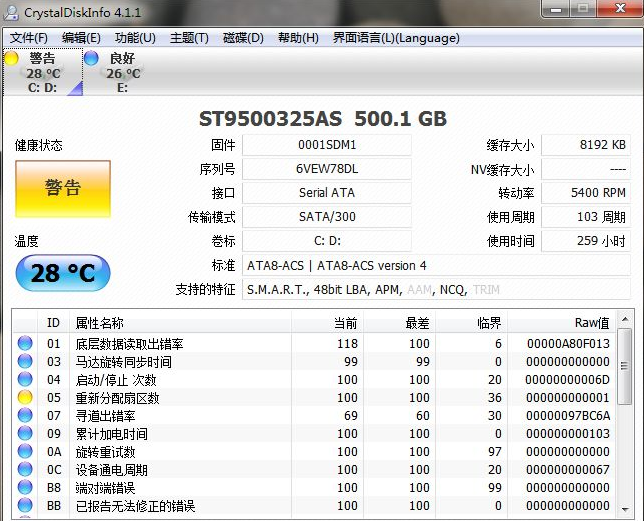Click the scrollbar up arrow of attribute list
The image size is (644, 521).
(625, 319)
